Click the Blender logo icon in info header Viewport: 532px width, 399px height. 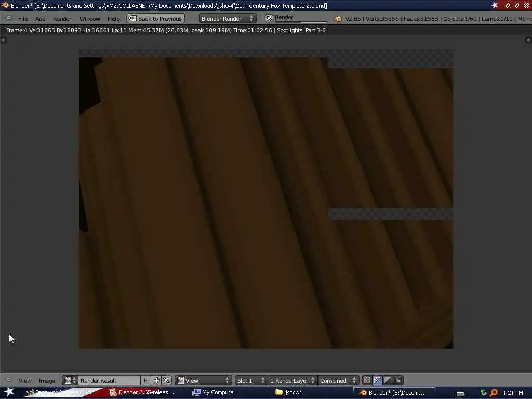coord(338,19)
